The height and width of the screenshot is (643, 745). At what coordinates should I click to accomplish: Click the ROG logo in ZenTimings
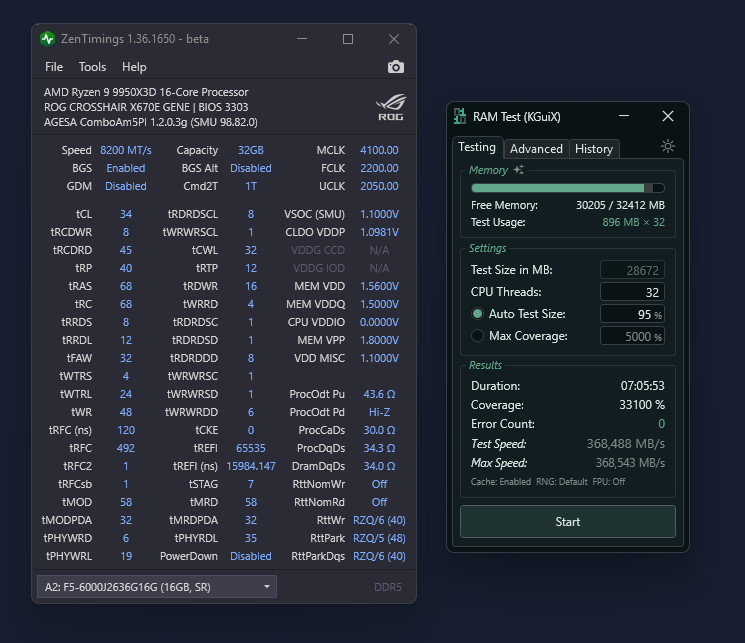[390, 106]
